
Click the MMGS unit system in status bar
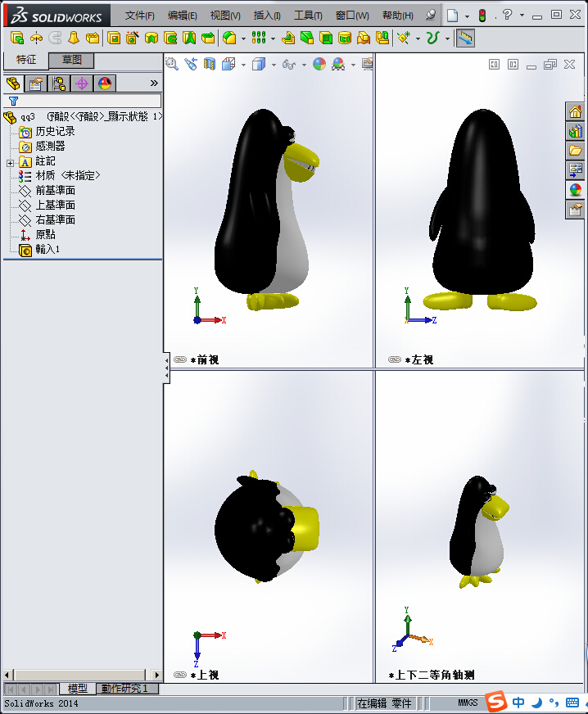point(468,703)
